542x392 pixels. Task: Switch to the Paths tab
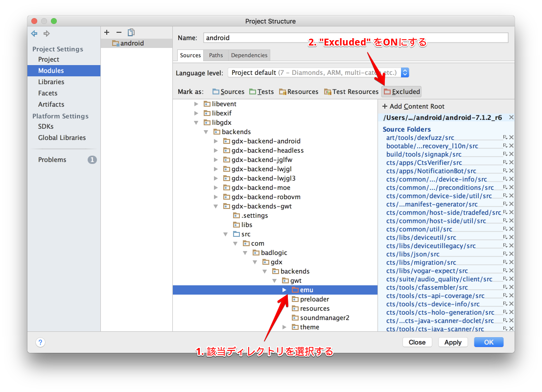[215, 55]
